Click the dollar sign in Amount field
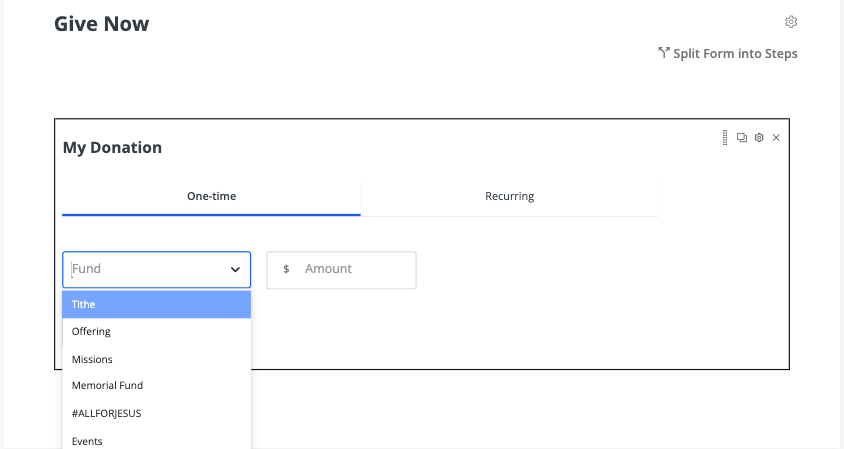 coord(287,269)
